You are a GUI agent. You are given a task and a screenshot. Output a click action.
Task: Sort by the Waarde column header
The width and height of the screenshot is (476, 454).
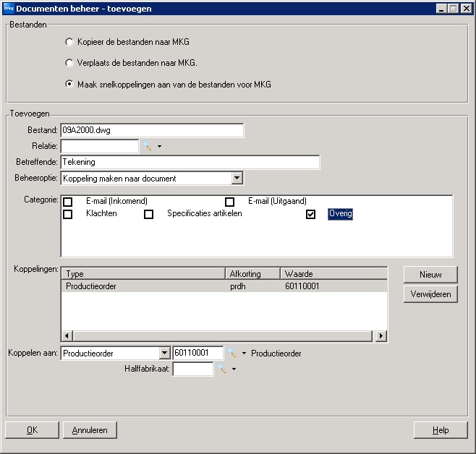pyautogui.click(x=333, y=274)
